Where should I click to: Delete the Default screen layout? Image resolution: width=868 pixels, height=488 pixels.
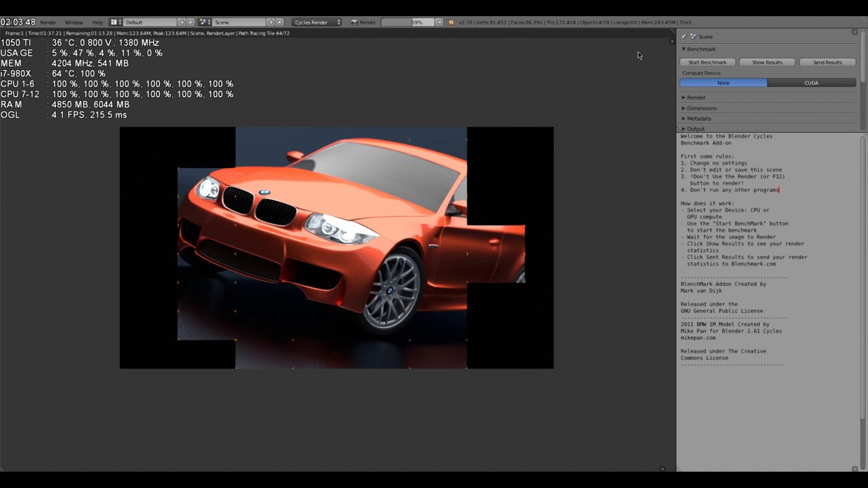click(x=191, y=22)
